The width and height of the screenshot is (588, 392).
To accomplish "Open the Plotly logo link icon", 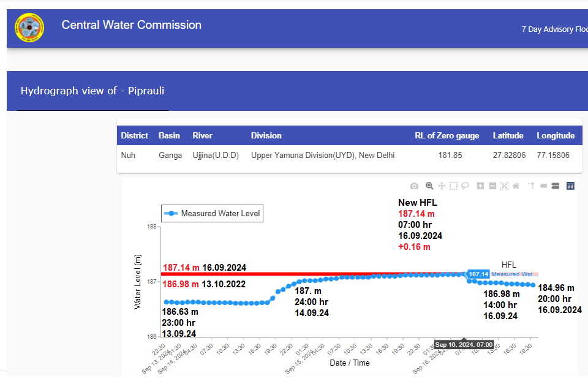I will click(570, 186).
